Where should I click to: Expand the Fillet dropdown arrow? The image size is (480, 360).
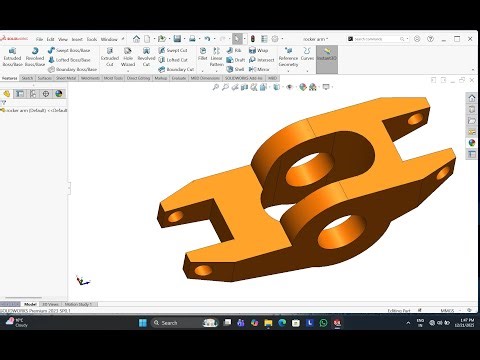[x=203, y=71]
